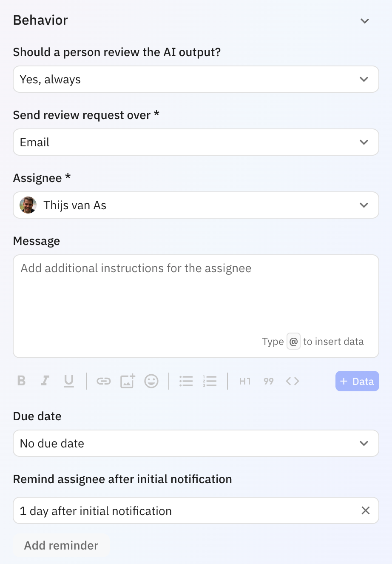Image resolution: width=392 pixels, height=564 pixels.
Task: Remove the 1 day reminder
Action: pos(366,510)
